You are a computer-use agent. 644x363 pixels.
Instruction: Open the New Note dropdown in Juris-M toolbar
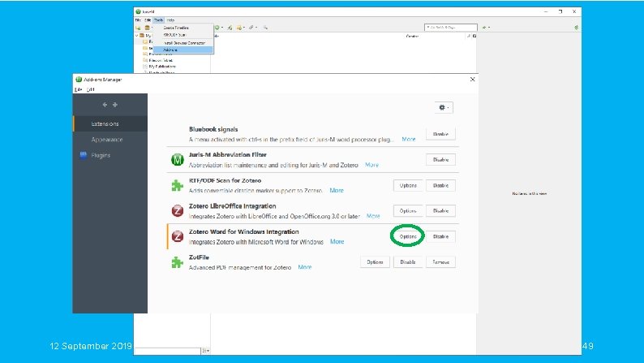point(241,28)
